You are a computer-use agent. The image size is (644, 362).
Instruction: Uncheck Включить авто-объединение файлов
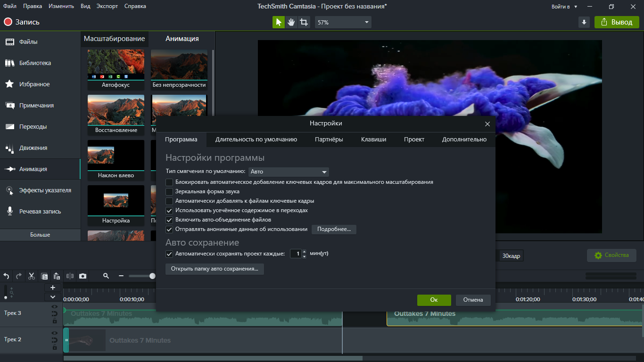click(169, 220)
